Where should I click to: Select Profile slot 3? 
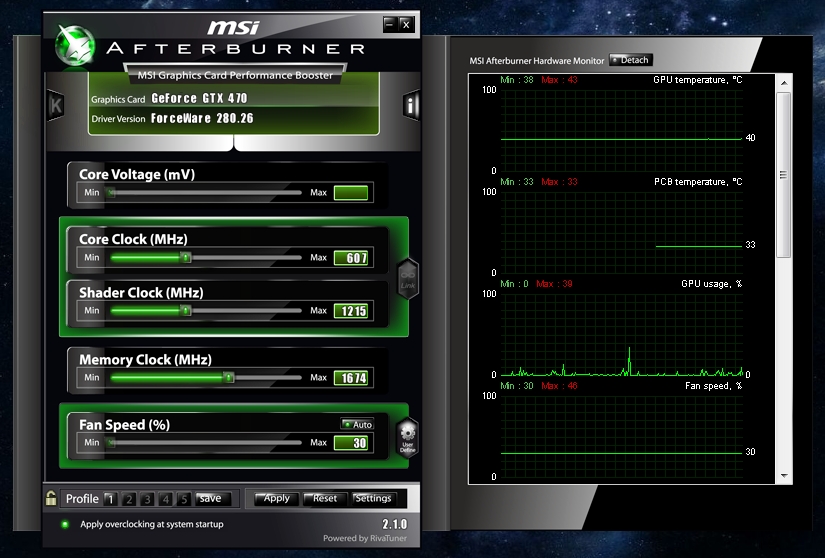(147, 499)
